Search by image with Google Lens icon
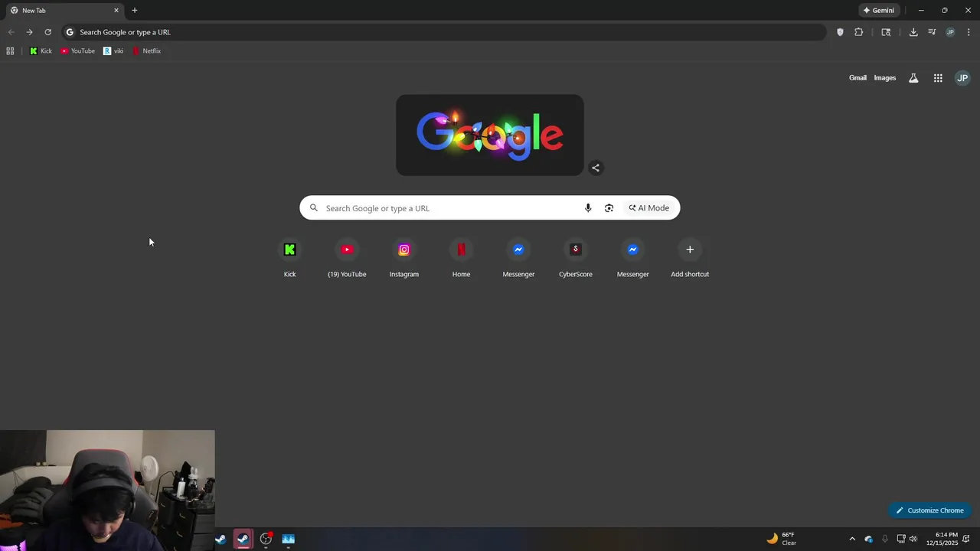 point(609,208)
